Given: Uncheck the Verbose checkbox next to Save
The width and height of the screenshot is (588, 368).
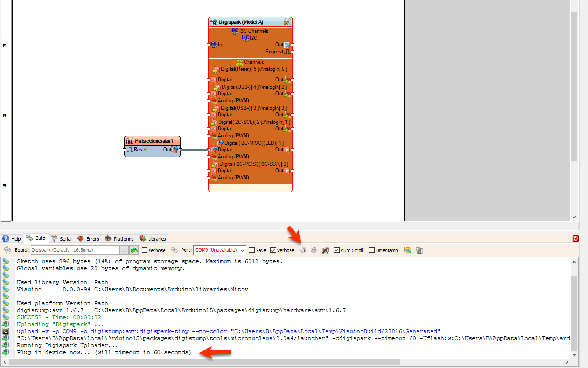Looking at the screenshot, I should [x=273, y=250].
